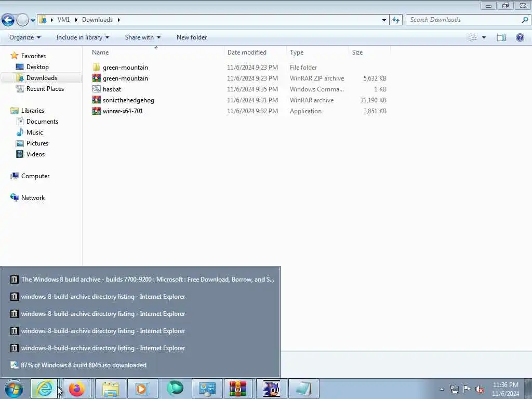532x399 pixels.
Task: Open Firefox from the taskbar
Action: pos(77,389)
